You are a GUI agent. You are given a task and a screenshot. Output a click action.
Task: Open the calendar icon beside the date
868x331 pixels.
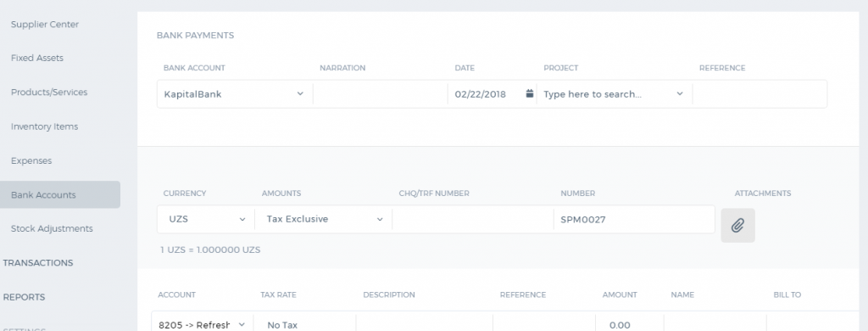click(529, 93)
